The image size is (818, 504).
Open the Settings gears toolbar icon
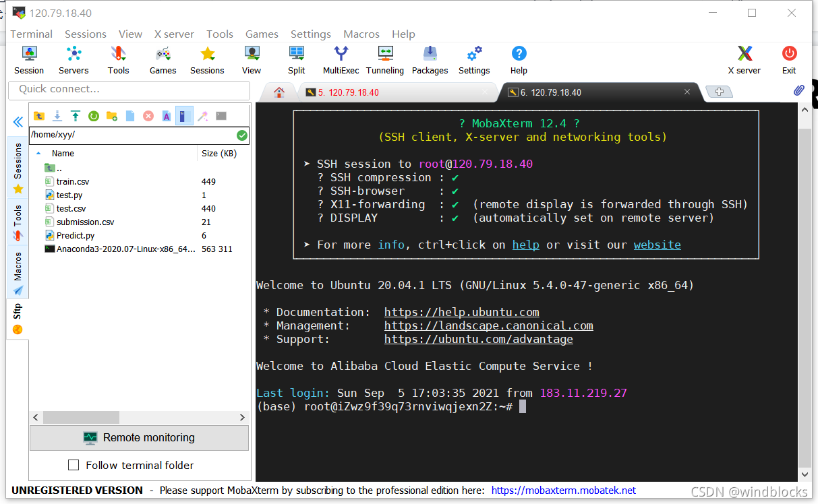474,60
